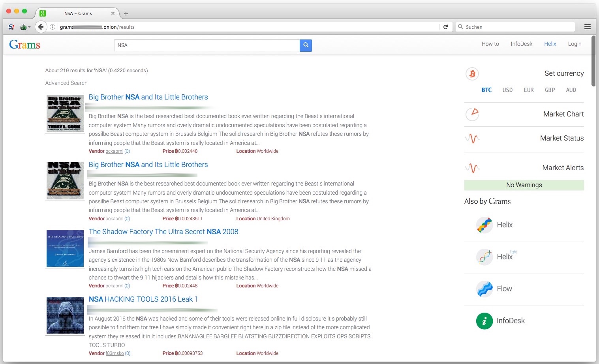The width and height of the screenshot is (599, 364).
Task: Click the S! toolbar extension icon
Action: tap(11, 27)
